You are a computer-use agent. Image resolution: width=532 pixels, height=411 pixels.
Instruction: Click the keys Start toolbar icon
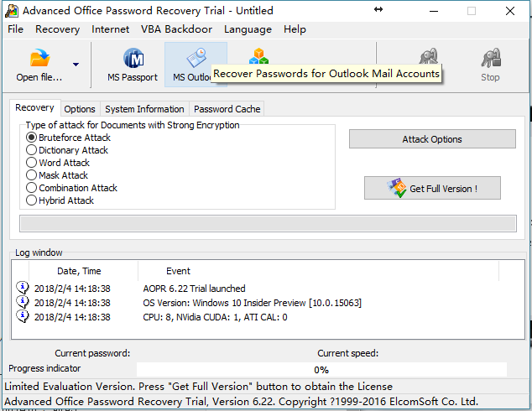(x=428, y=56)
